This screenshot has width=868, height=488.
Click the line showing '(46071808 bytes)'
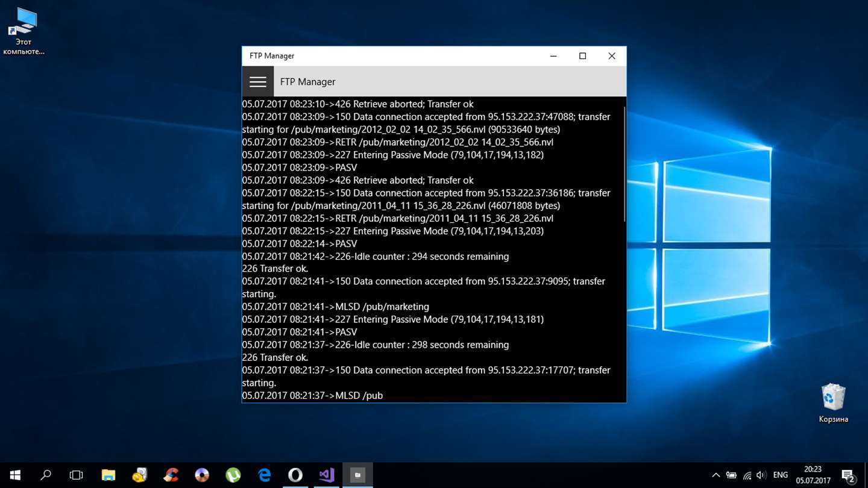click(x=401, y=205)
